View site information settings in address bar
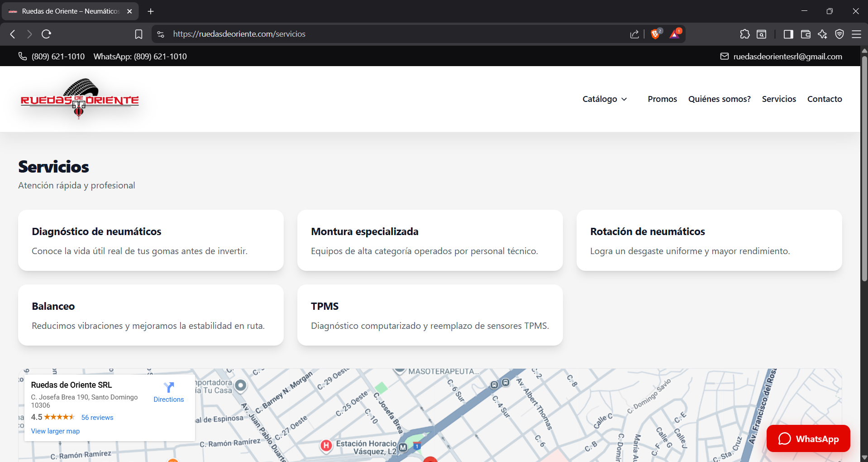Viewport: 868px width, 462px height. pos(161,34)
